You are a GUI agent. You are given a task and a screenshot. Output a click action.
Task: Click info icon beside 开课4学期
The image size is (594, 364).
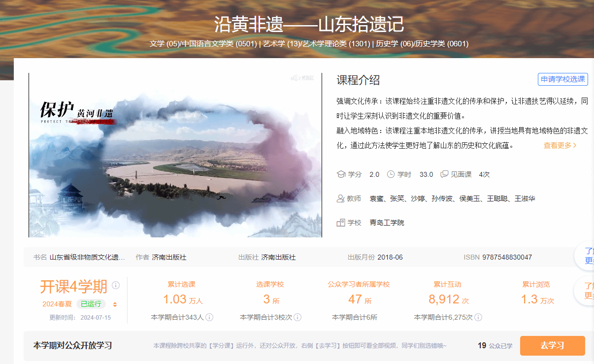coord(116,285)
